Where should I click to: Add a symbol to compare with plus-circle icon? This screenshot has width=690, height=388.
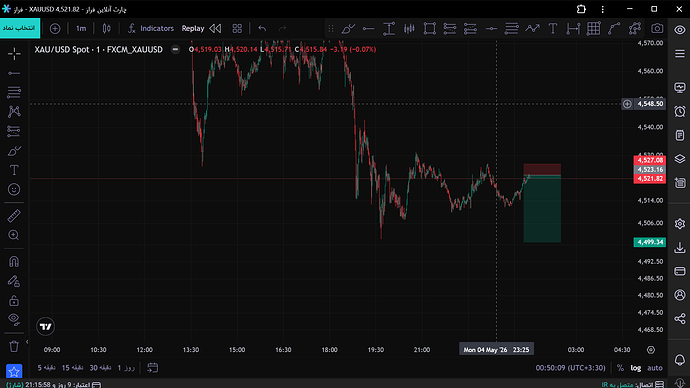(55, 29)
